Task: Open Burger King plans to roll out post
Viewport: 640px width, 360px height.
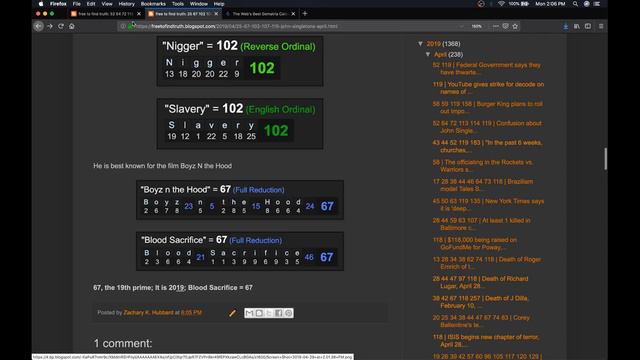Action: pyautogui.click(x=488, y=107)
